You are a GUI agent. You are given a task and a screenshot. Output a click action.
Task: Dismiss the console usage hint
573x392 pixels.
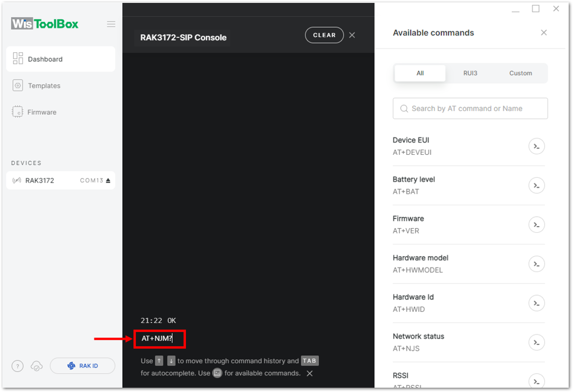pos(310,373)
